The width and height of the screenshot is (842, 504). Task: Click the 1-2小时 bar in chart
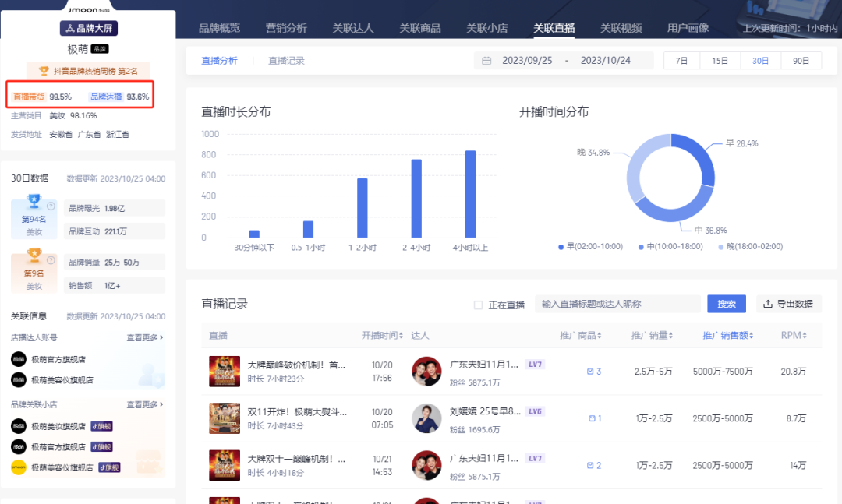(363, 208)
